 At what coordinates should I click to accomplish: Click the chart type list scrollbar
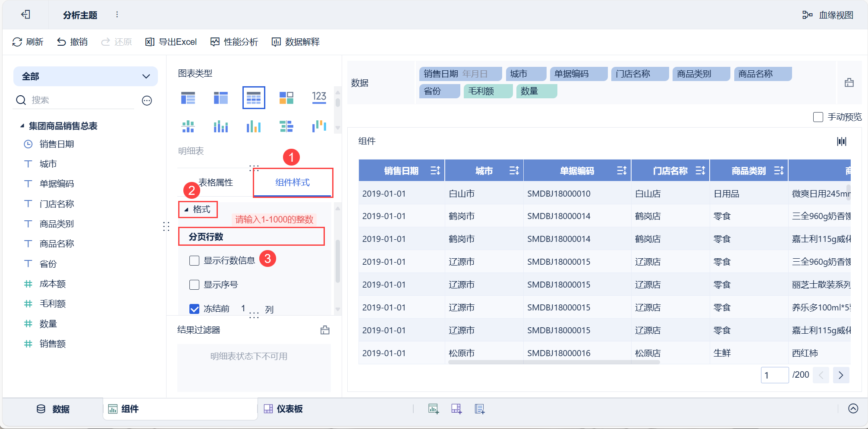point(338,103)
